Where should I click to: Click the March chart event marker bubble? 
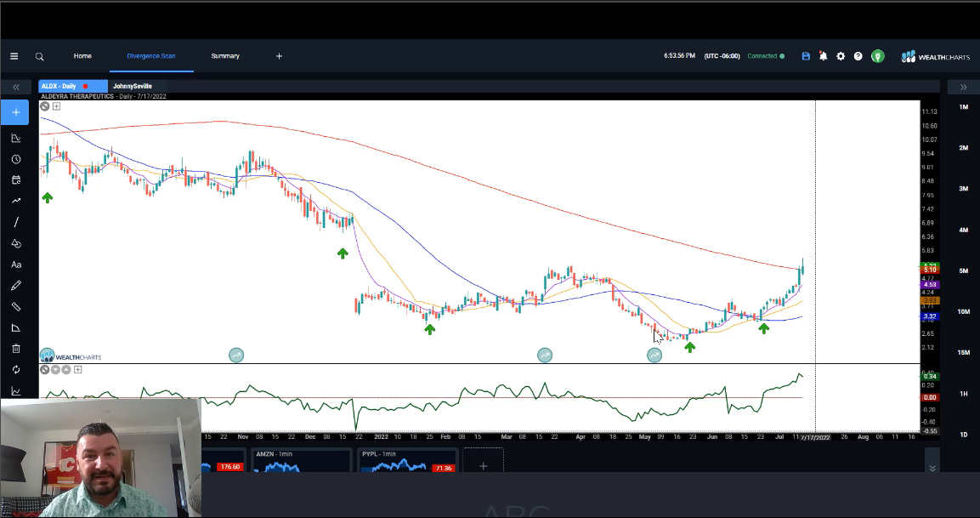pyautogui.click(x=545, y=356)
